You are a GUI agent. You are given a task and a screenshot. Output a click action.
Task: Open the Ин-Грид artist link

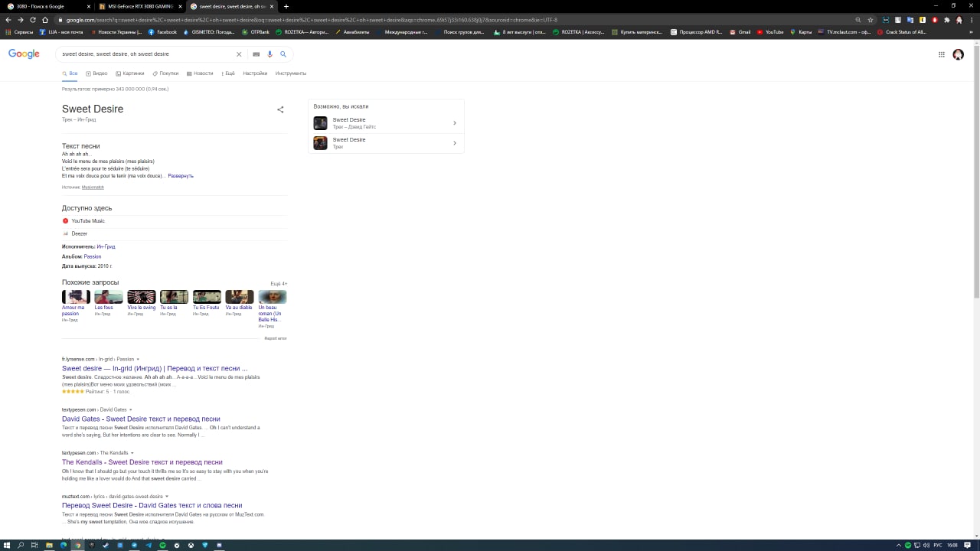[106, 246]
